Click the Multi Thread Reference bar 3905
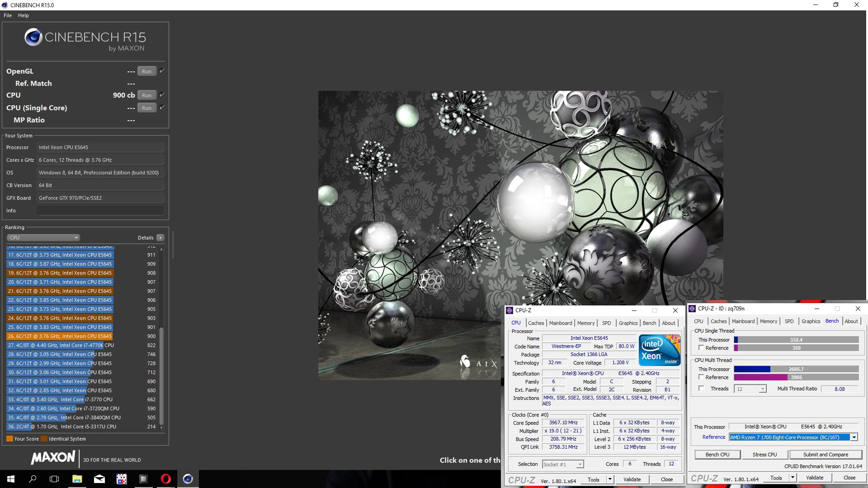The width and height of the screenshot is (868, 488). pyautogui.click(x=796, y=377)
